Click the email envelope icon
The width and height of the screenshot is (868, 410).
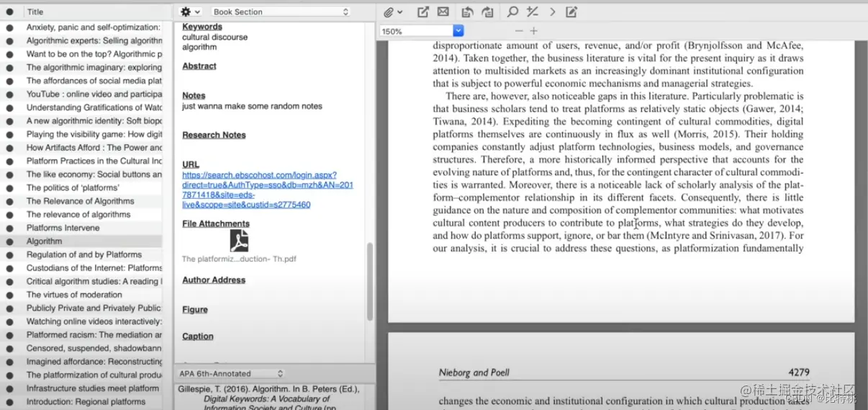pyautogui.click(x=443, y=12)
